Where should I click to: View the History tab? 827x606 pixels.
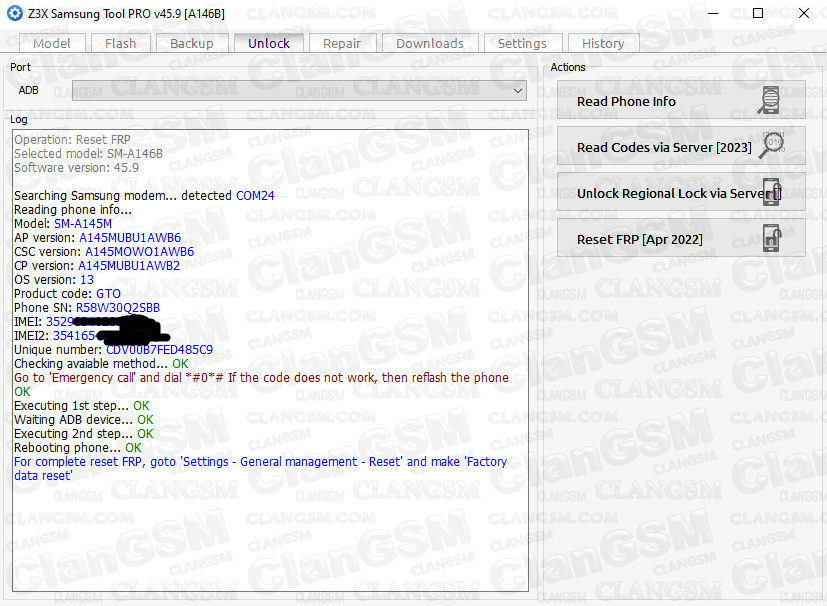pos(603,43)
